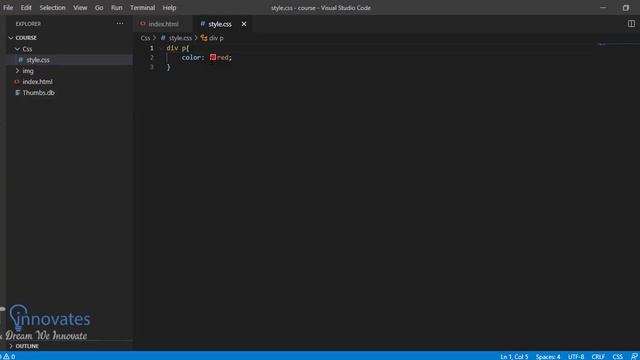Click CSS language mode in status bar

pyautogui.click(x=617, y=356)
